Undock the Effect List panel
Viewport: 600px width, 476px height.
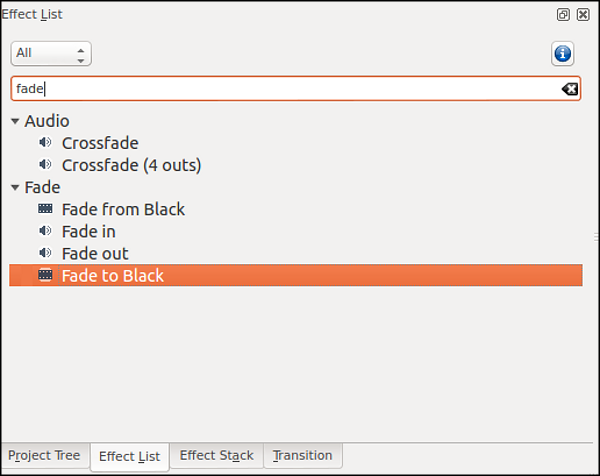564,15
